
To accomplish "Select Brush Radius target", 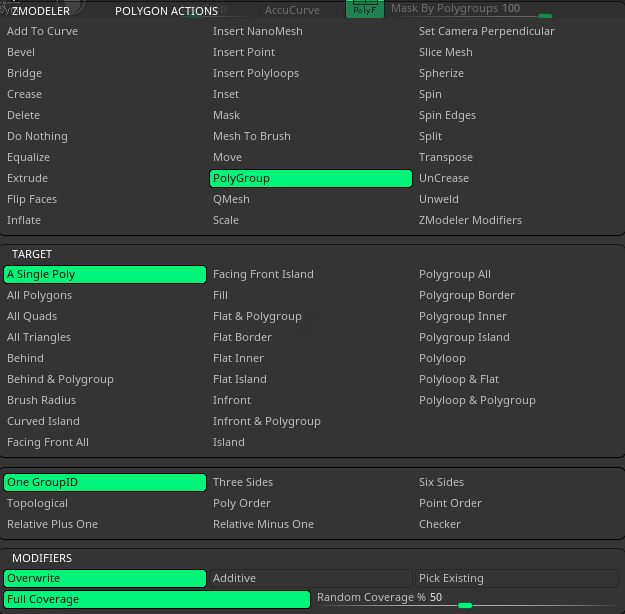I will (x=41, y=400).
